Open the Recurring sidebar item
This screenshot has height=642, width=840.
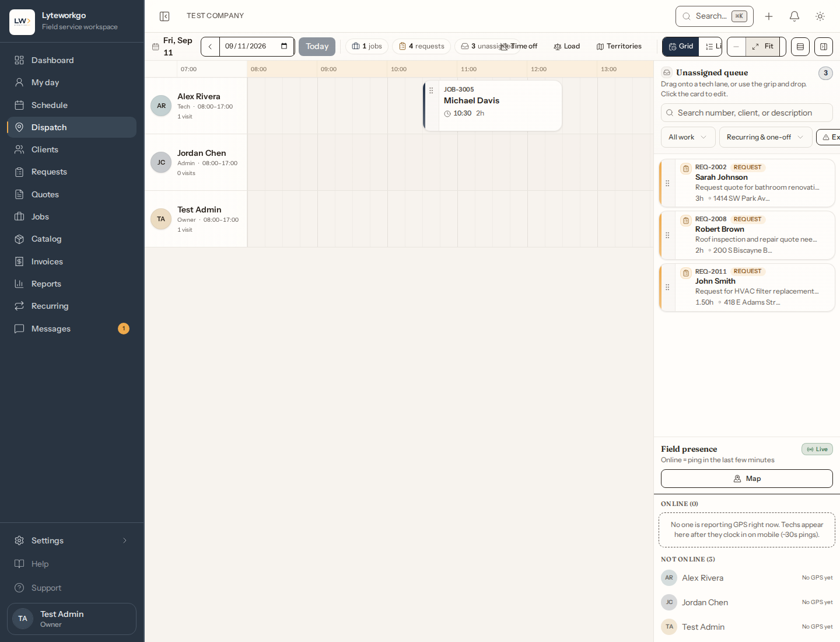71,306
